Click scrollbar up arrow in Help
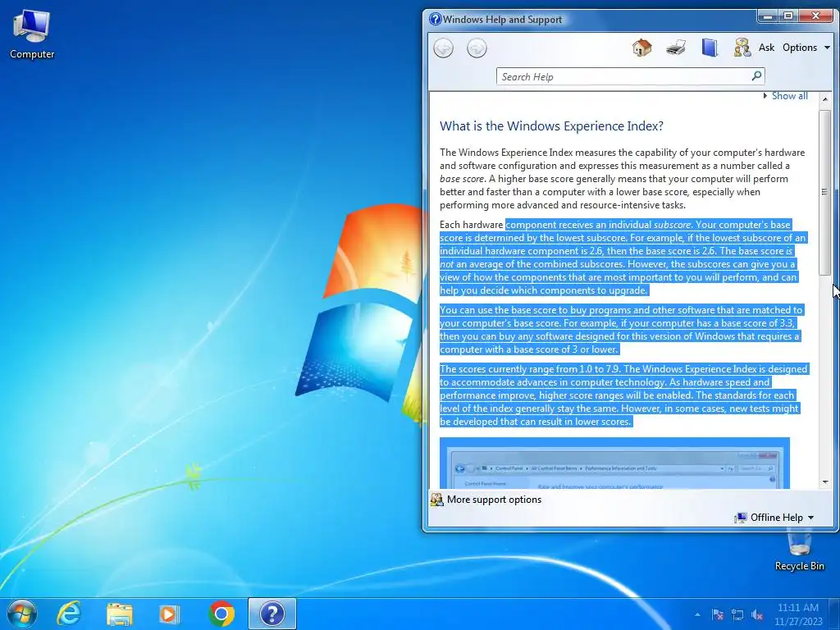This screenshot has width=840, height=630. (825, 99)
